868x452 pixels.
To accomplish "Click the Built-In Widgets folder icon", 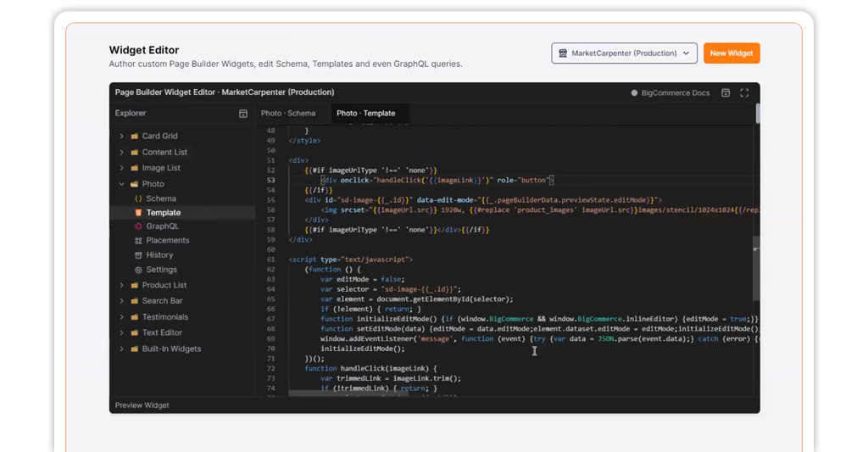I will 135,349.
